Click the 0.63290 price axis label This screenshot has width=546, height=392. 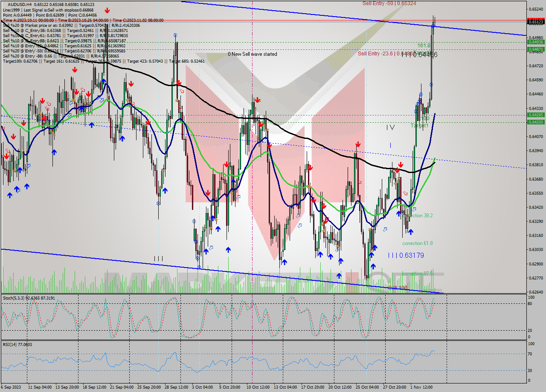tap(537, 221)
